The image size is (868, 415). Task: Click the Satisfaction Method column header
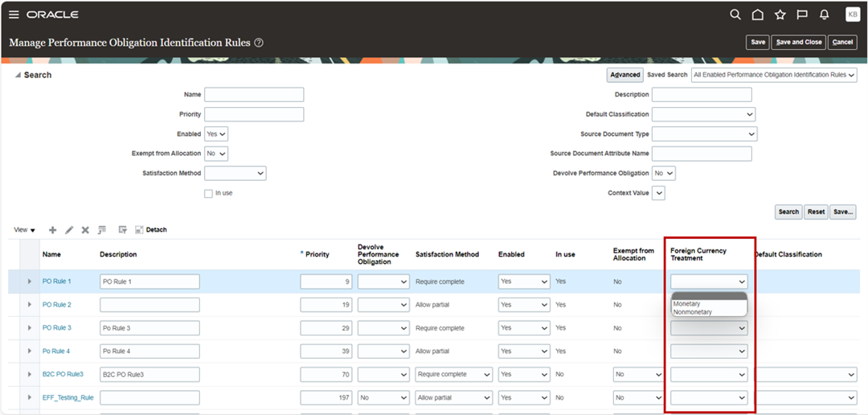(x=447, y=254)
